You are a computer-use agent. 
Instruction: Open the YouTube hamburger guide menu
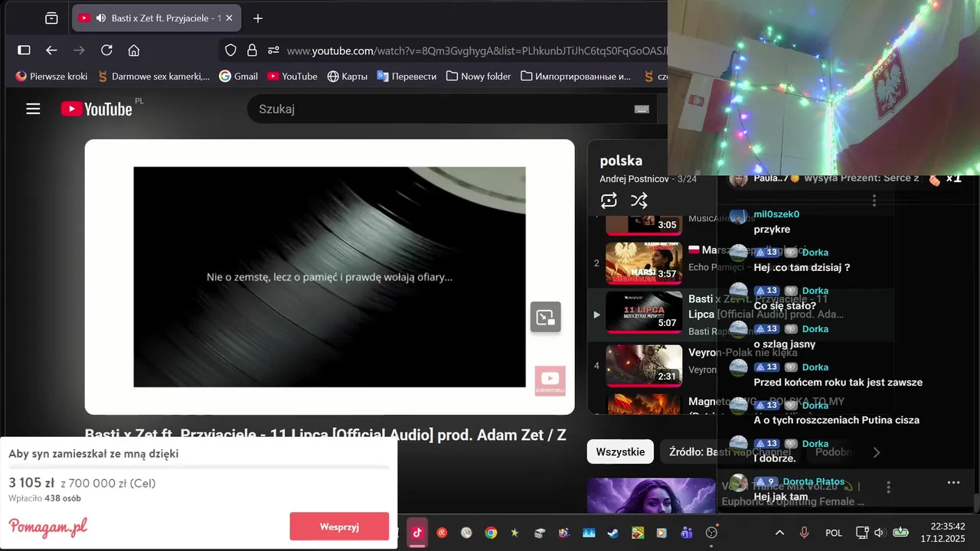(x=33, y=109)
